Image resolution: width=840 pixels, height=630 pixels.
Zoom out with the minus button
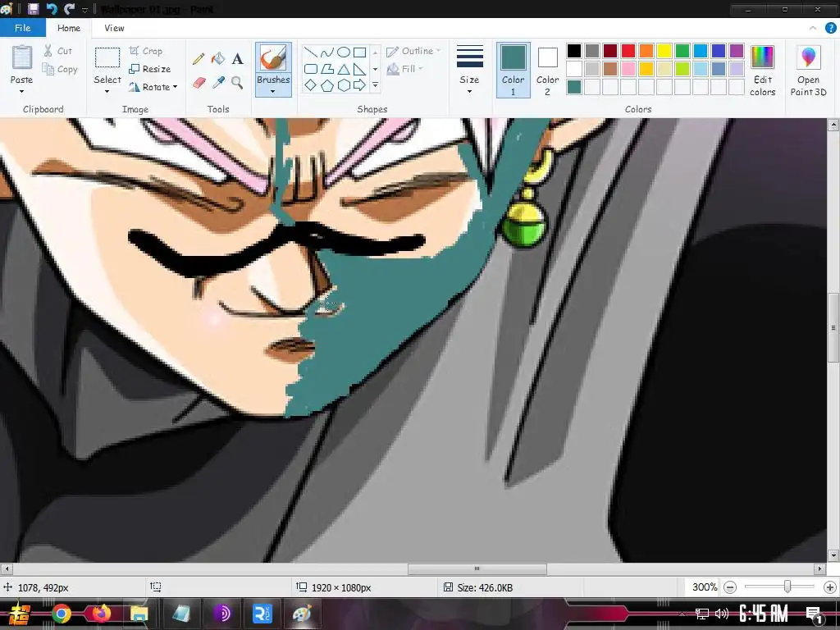729,587
